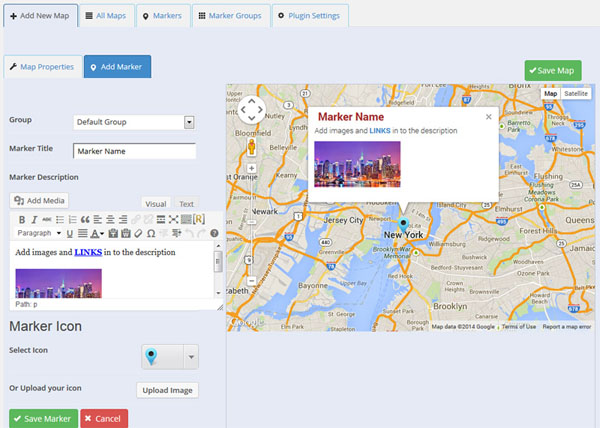Viewport: 600px width, 428px height.
Task: Align text right in editor
Action: click(123, 220)
